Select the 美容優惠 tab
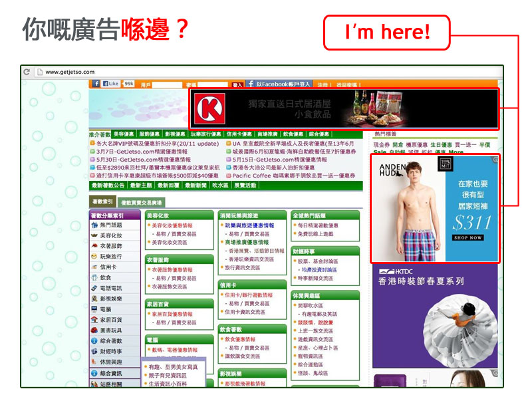This screenshot has height=399, width=532. 124,134
